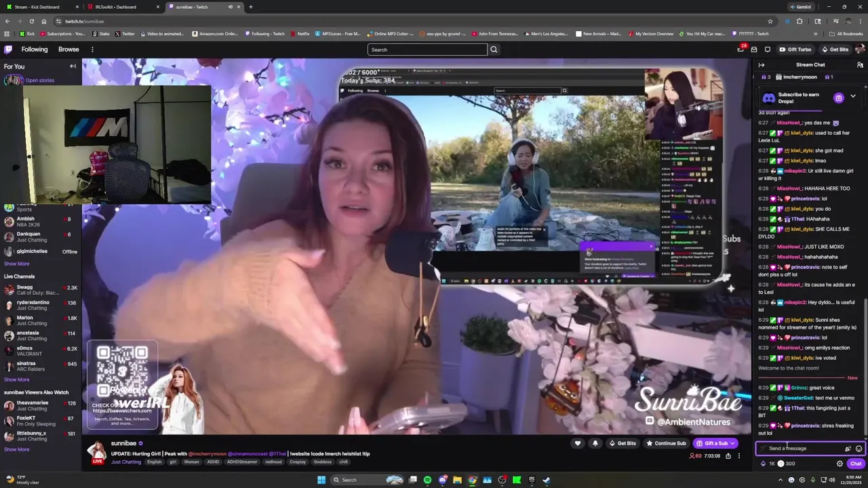Open Steam from the taskbar
This screenshot has width=868, height=488.
click(x=547, y=480)
